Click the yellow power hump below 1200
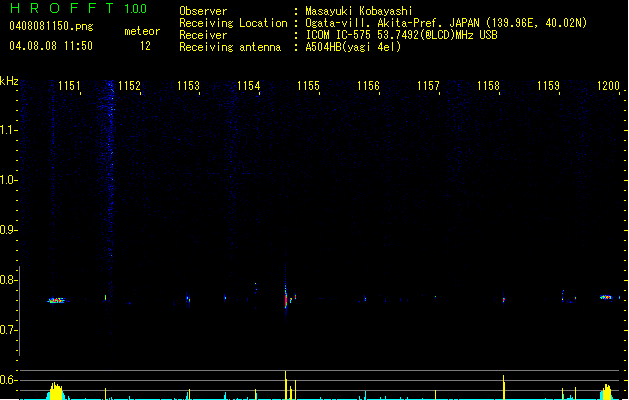Screen dimensions: 629x400 click(x=607, y=392)
